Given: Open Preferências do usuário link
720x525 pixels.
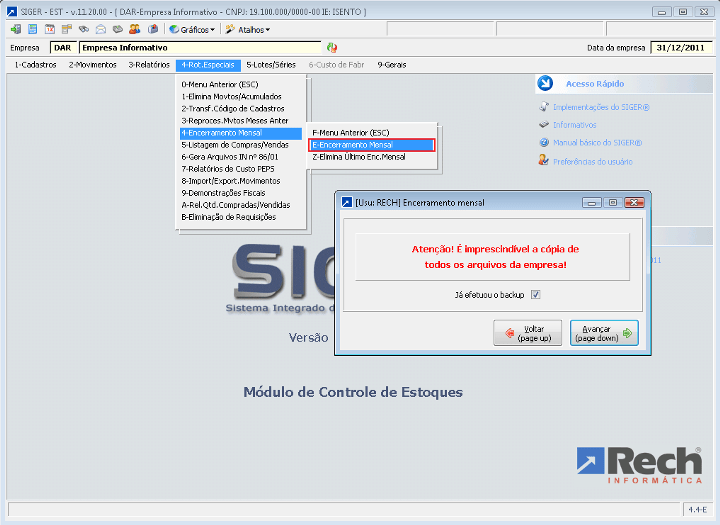Looking at the screenshot, I should (593, 162).
